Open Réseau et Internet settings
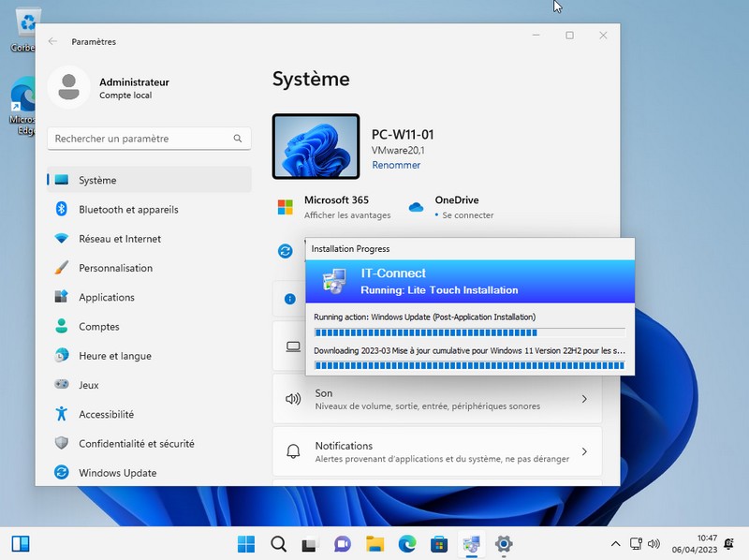This screenshot has width=749, height=560. 149,239
